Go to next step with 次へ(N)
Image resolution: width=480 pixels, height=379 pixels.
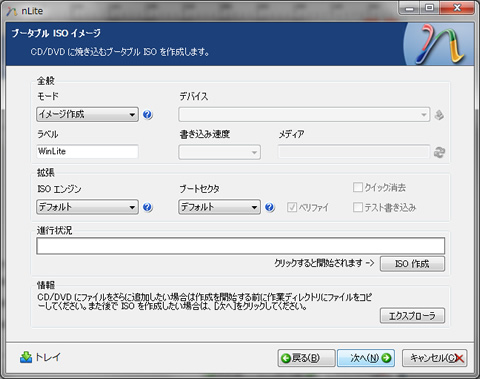click(366, 358)
